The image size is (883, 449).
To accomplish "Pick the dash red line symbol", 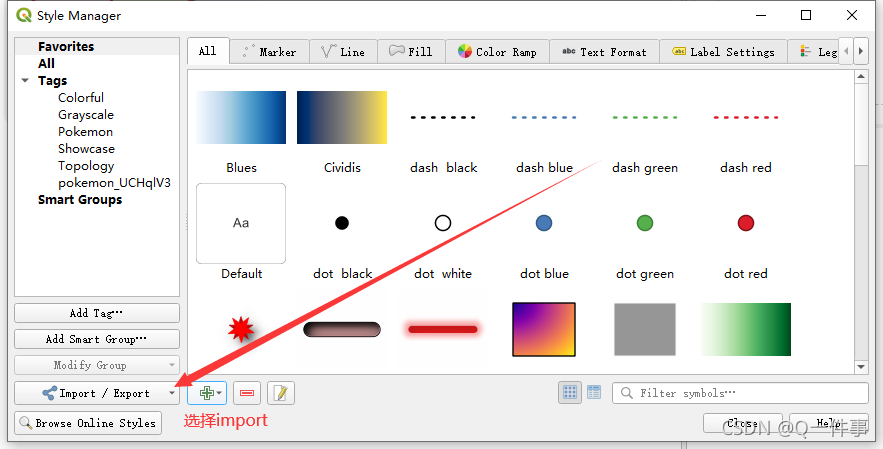I will click(746, 117).
